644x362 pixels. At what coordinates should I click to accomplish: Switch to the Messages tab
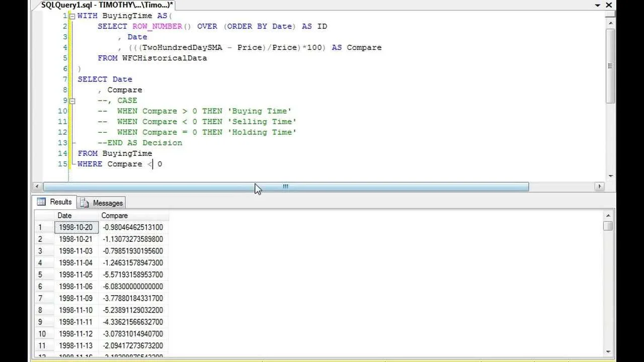[x=102, y=203]
